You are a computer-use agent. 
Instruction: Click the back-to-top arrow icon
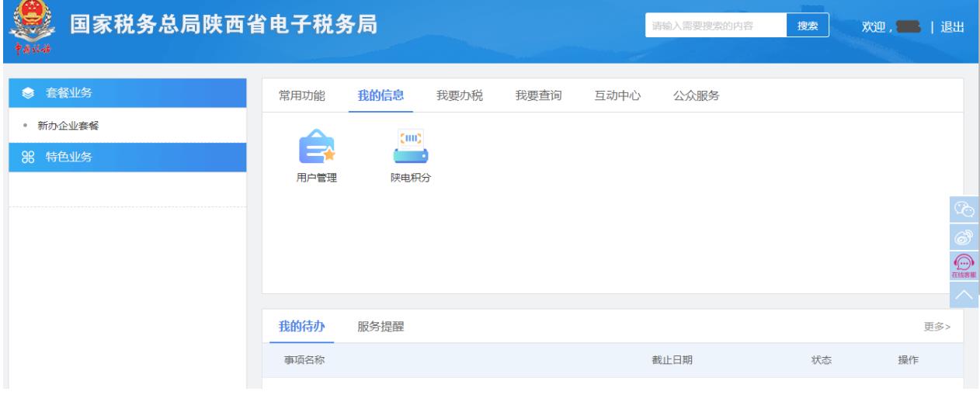pyautogui.click(x=964, y=293)
